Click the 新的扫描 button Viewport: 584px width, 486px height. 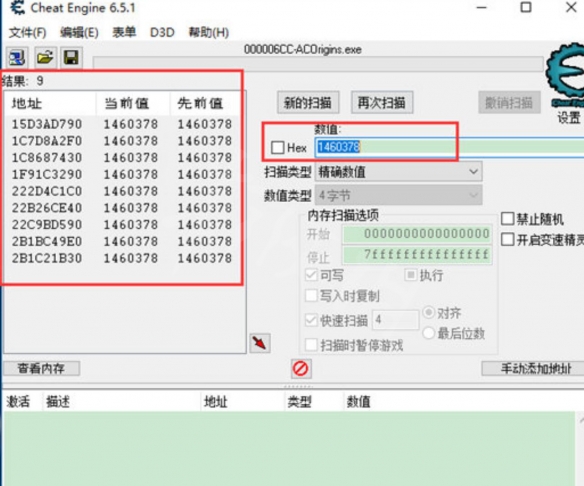(308, 102)
